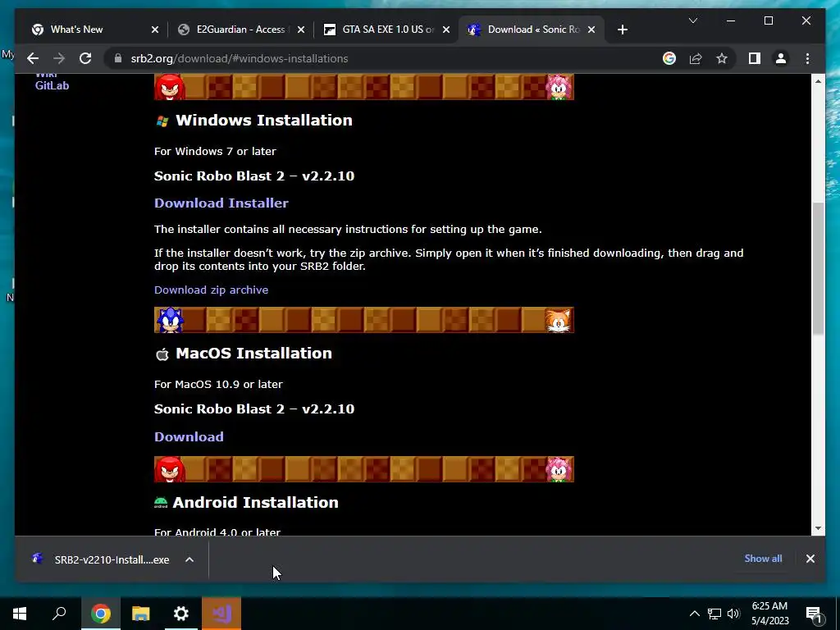
Task: Click the Android icon by heading
Action: pos(161,503)
